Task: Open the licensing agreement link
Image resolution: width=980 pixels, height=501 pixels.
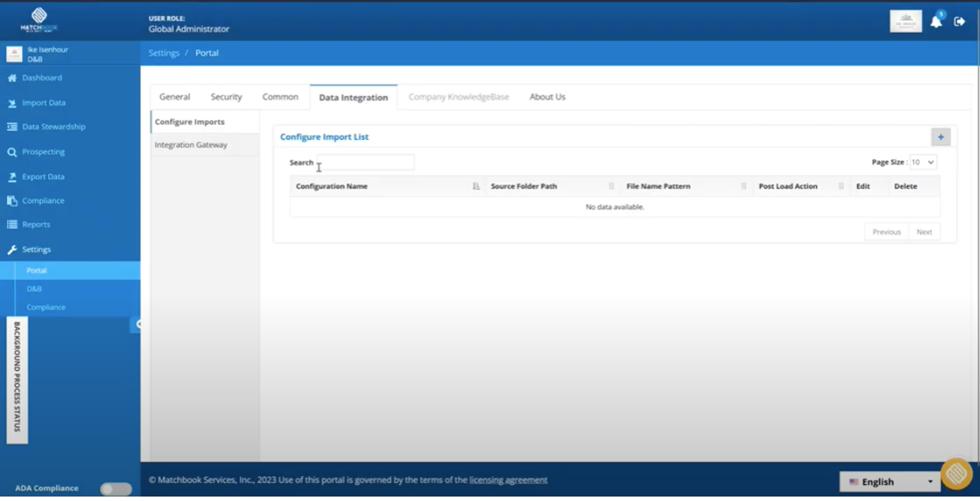Action: click(508, 480)
